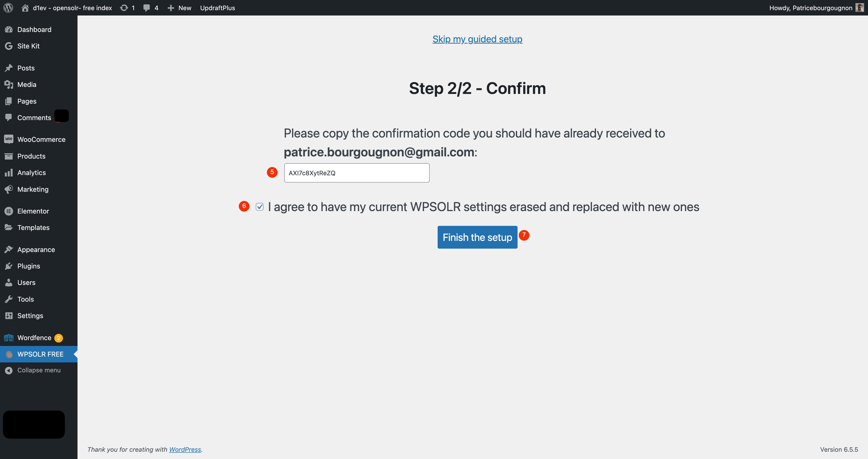The image size is (868, 459).
Task: Open the WooCommerce icon in sidebar
Action: tap(9, 139)
